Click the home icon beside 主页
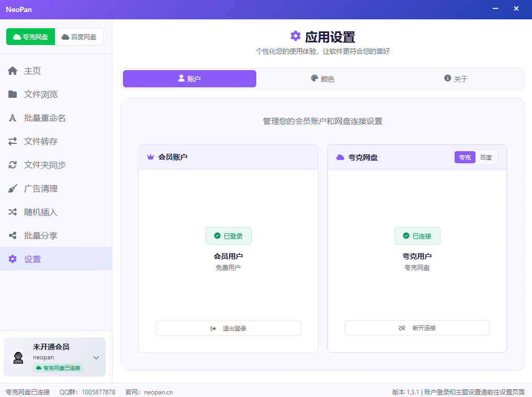 click(13, 71)
